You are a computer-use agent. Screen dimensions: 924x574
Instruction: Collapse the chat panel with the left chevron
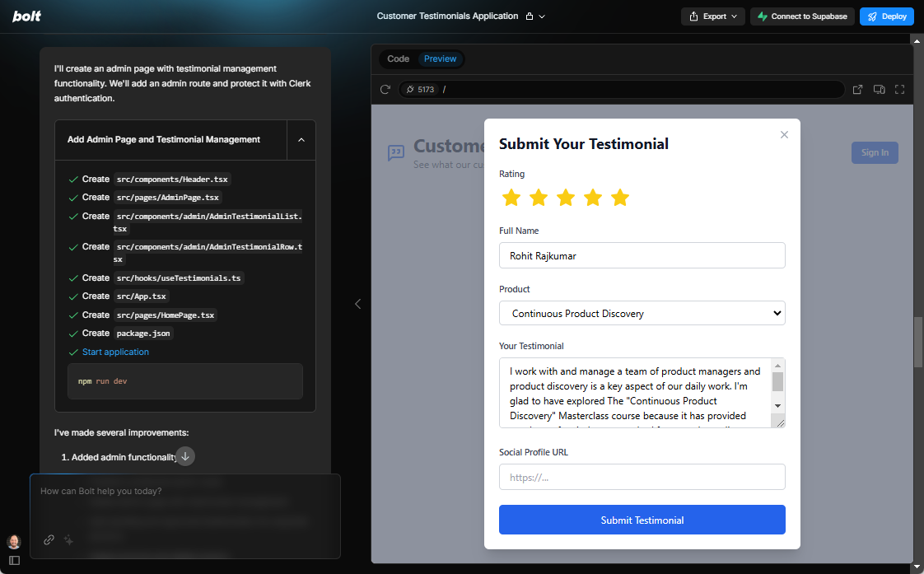pyautogui.click(x=357, y=304)
